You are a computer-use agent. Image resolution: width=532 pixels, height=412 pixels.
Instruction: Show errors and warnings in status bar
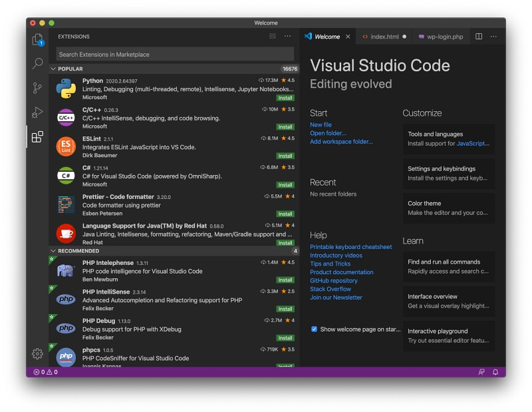pos(46,372)
